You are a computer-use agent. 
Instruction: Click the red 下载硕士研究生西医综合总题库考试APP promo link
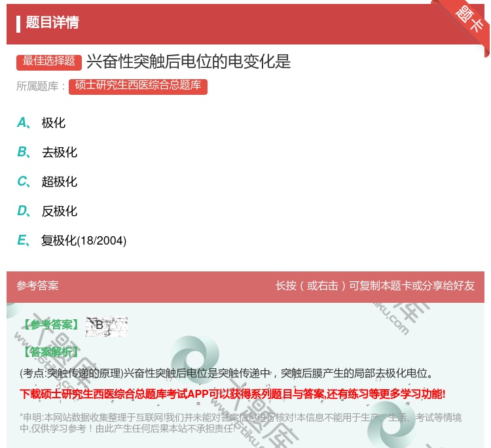pyautogui.click(x=232, y=394)
